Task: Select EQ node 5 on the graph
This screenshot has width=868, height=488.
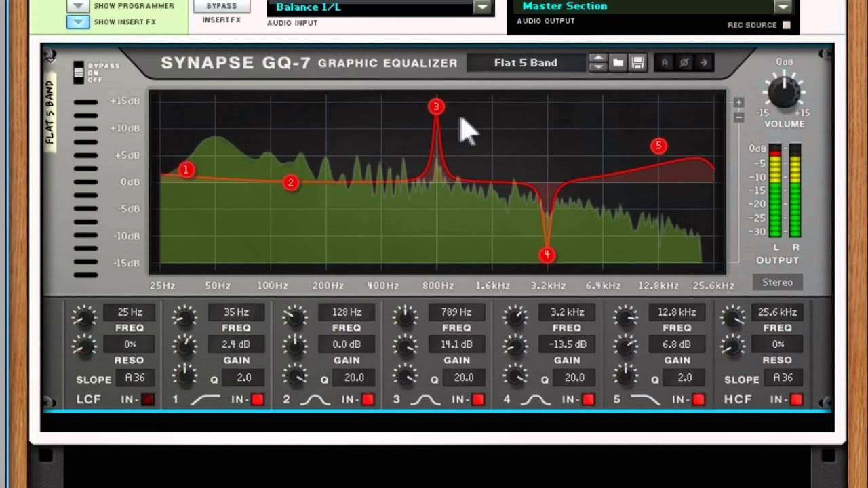Action: point(658,146)
